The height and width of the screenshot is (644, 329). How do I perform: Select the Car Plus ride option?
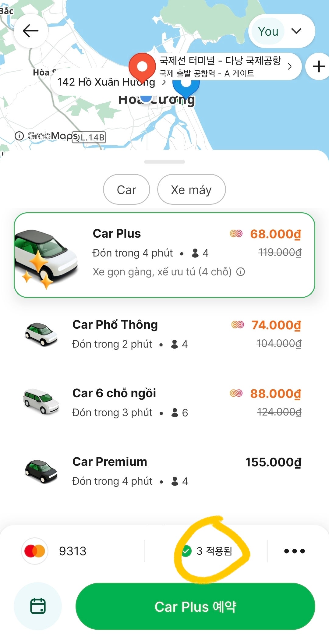tap(164, 255)
